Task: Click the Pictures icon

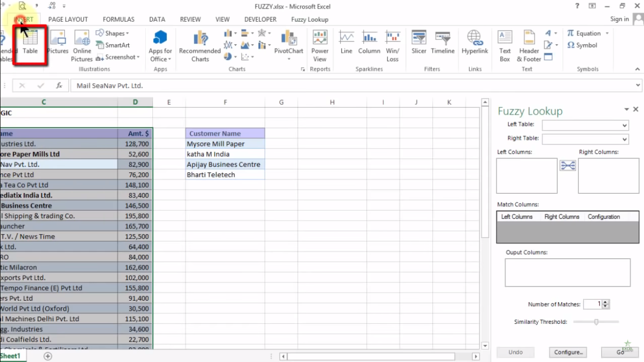Action: 58,42
